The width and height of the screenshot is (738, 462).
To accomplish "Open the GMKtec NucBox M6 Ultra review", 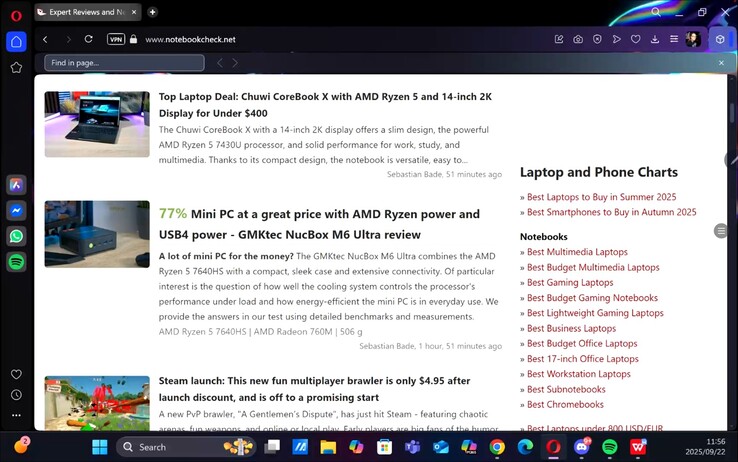I will point(319,224).
